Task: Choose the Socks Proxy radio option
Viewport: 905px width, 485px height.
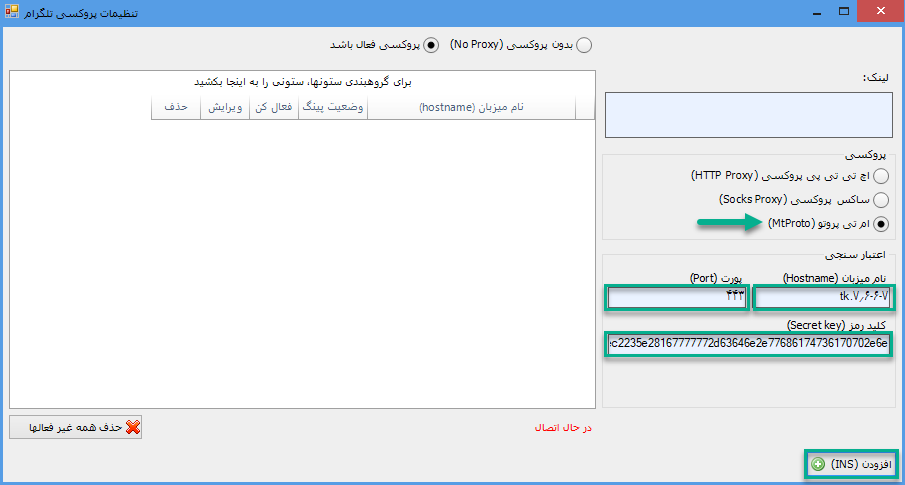Action: tap(881, 200)
